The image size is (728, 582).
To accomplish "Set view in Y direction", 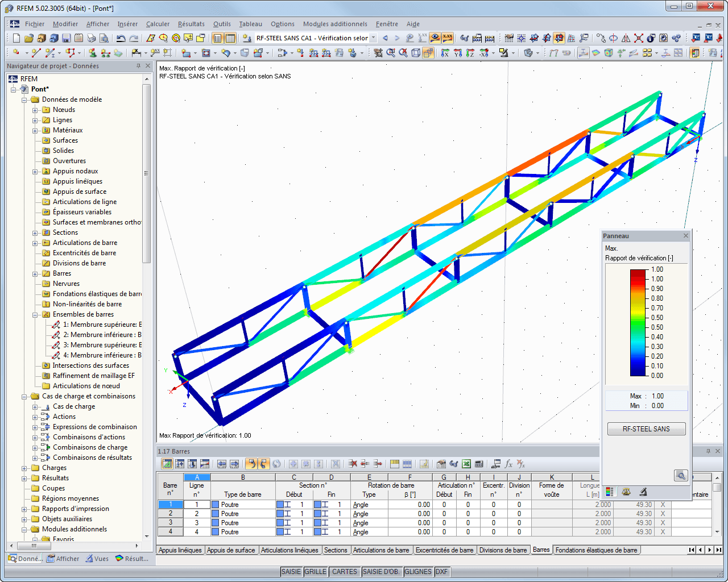I will pos(458,53).
